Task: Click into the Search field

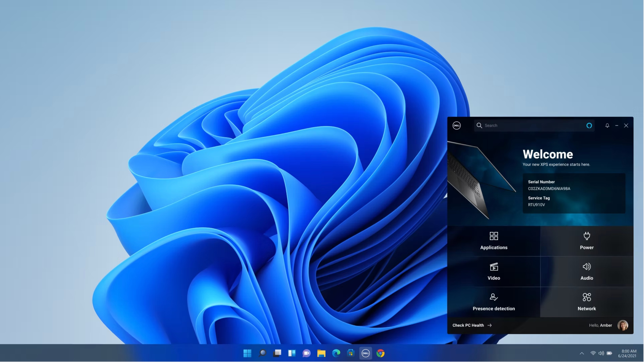Action: click(x=530, y=126)
